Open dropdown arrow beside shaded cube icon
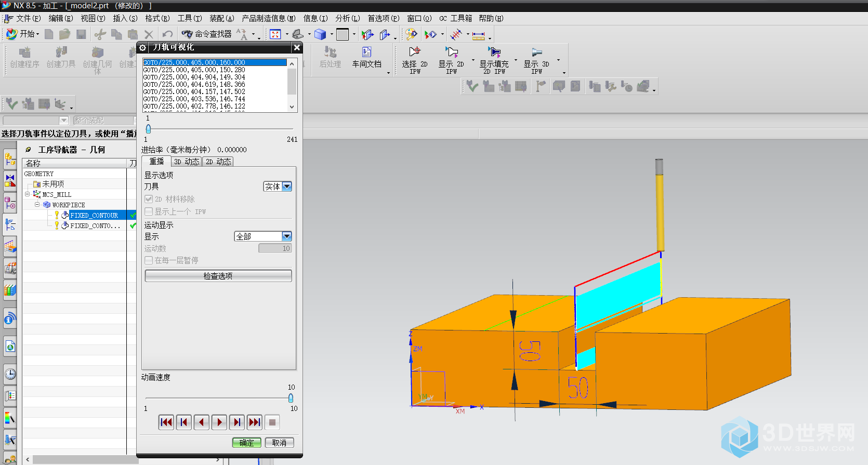 click(332, 35)
